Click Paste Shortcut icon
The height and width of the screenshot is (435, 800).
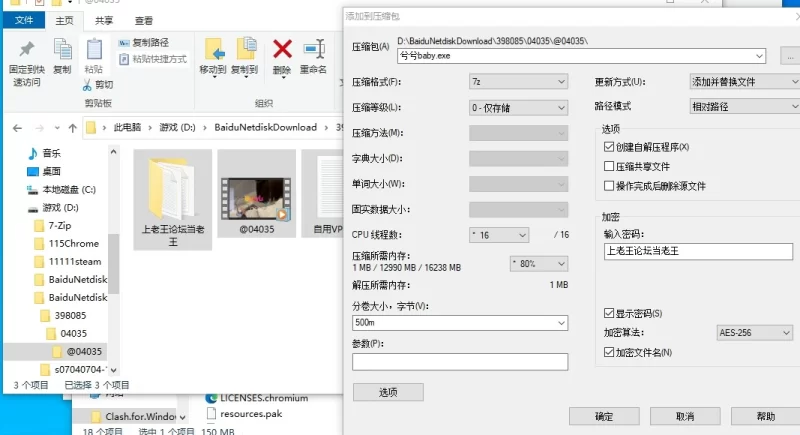[x=123, y=59]
